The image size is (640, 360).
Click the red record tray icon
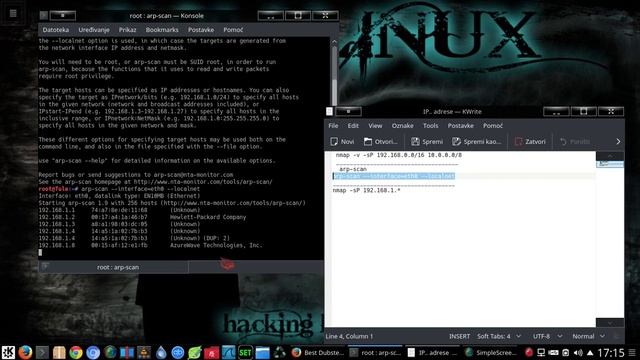(529, 352)
